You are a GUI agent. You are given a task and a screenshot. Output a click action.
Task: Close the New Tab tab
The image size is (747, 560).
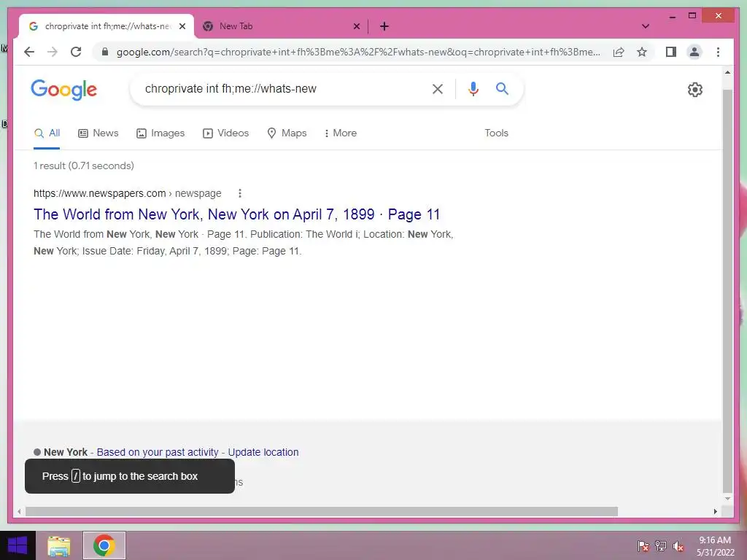[356, 26]
